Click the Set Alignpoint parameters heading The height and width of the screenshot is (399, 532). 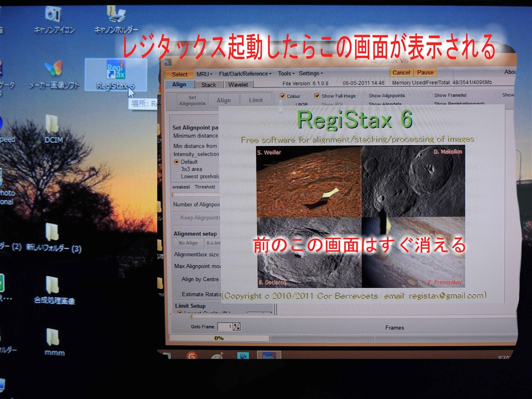(195, 128)
